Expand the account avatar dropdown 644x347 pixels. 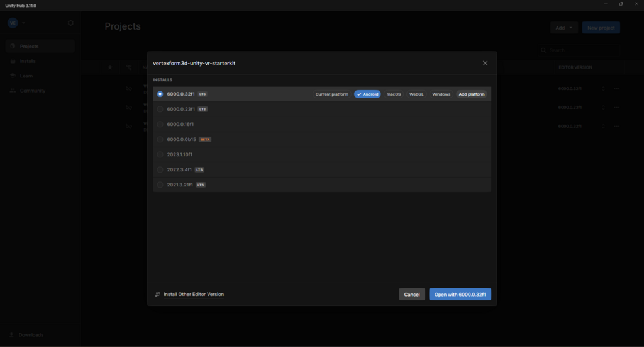tap(23, 23)
